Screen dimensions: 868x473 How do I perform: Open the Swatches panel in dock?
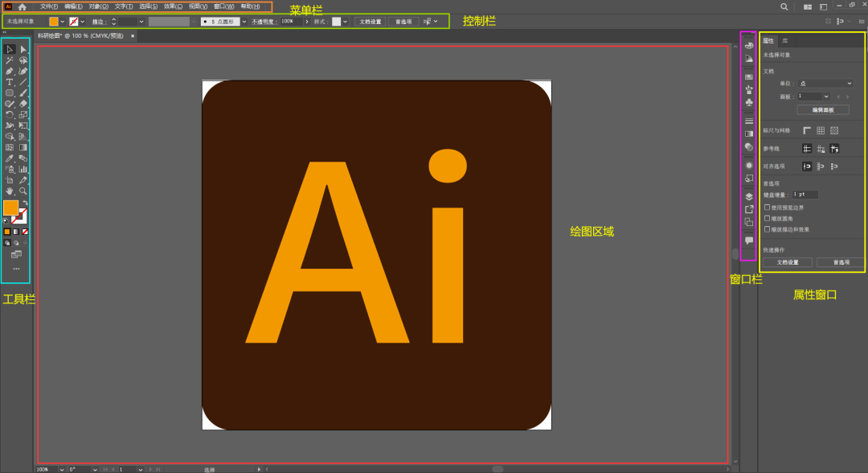pos(749,76)
